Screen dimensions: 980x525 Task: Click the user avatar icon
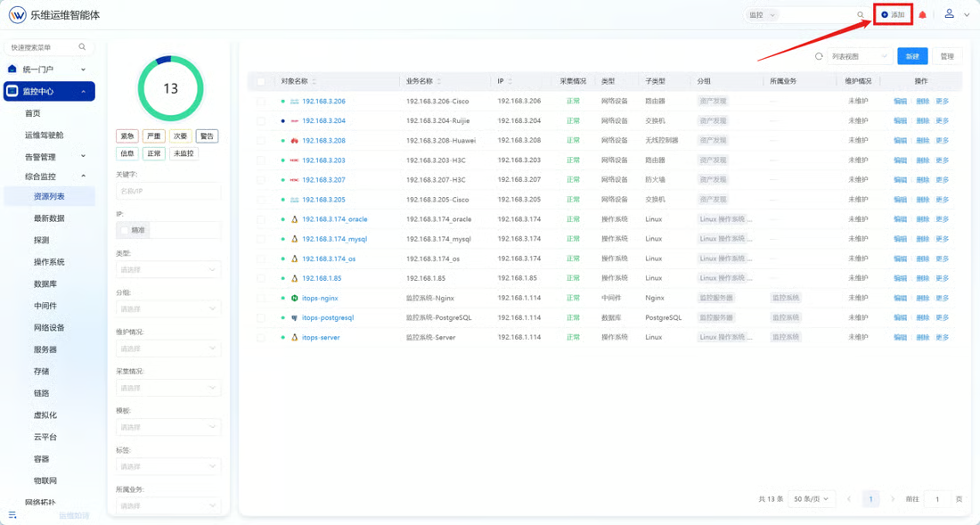950,13
